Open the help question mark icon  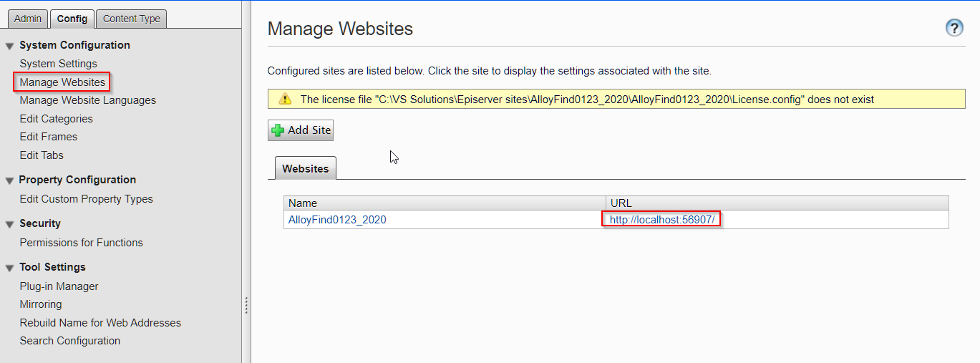(x=954, y=28)
